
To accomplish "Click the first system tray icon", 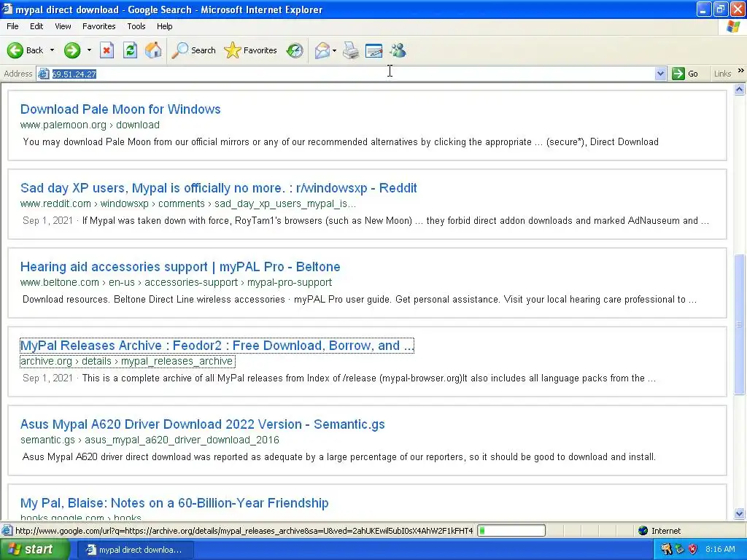I will pyautogui.click(x=666, y=550).
